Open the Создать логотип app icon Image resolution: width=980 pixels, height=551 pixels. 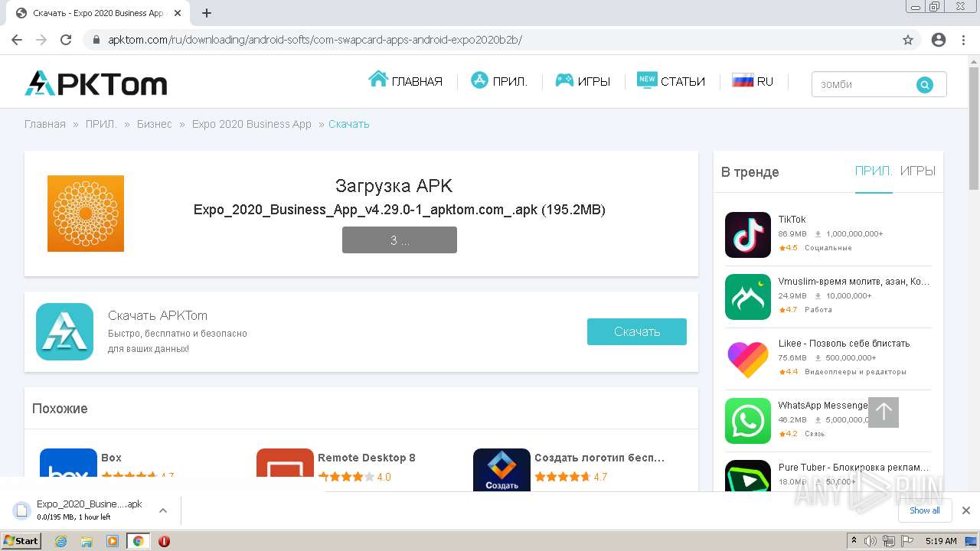click(x=501, y=469)
